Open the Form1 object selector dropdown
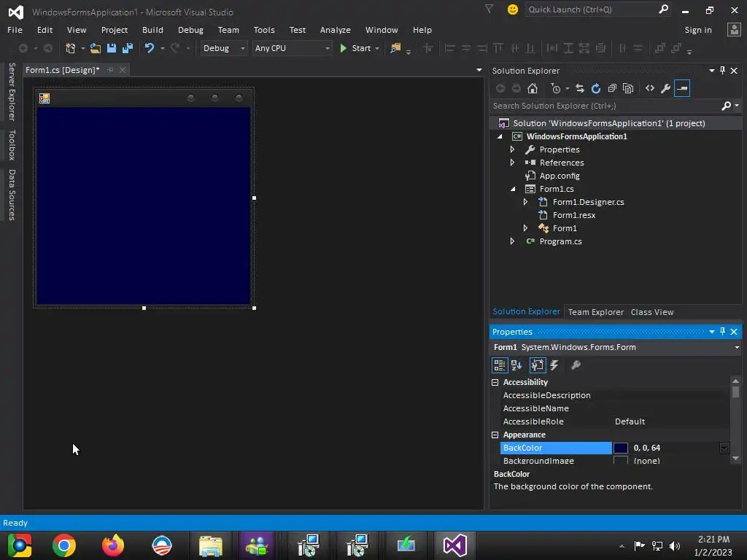The width and height of the screenshot is (747, 560). tap(737, 347)
